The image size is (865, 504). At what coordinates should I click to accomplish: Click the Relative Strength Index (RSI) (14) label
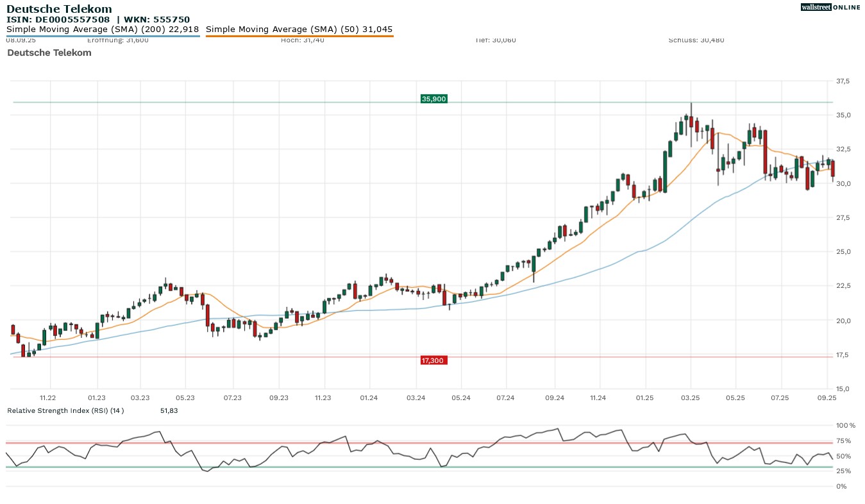click(65, 410)
